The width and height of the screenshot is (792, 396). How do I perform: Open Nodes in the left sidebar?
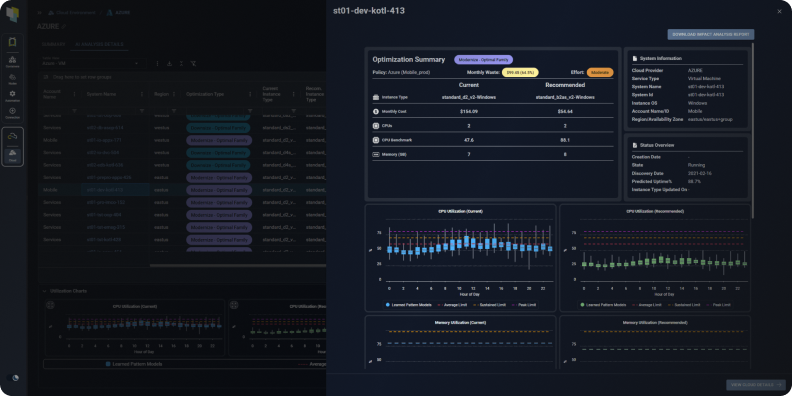click(13, 79)
